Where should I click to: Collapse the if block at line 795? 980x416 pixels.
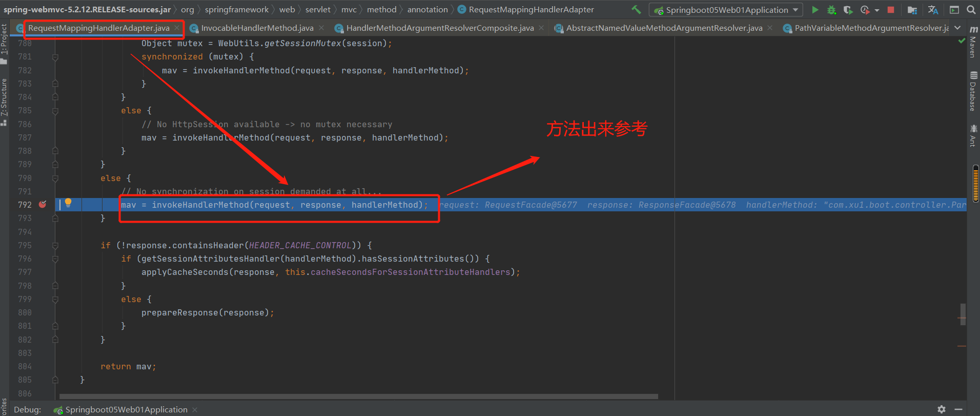coord(55,246)
